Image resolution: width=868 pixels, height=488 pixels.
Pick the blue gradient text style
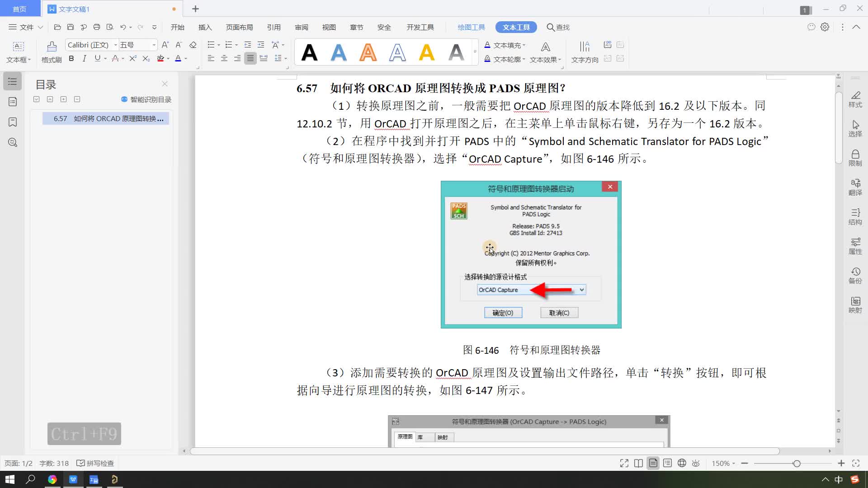click(x=338, y=52)
